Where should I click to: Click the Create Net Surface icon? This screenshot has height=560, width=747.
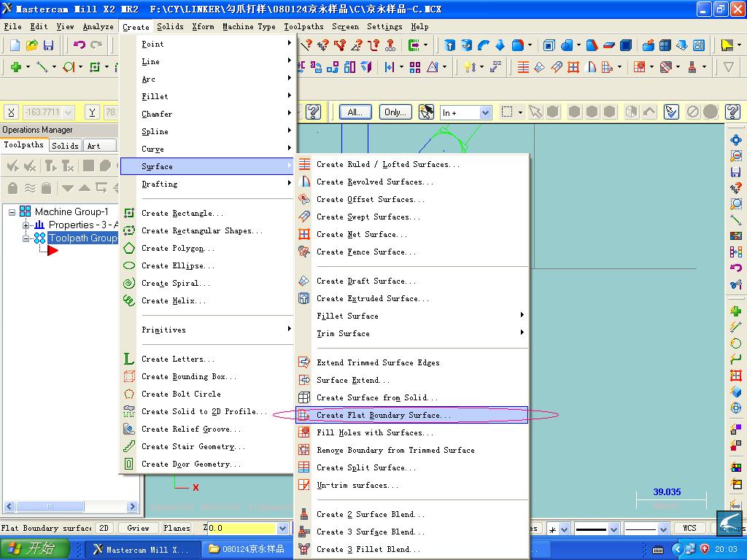tap(304, 234)
